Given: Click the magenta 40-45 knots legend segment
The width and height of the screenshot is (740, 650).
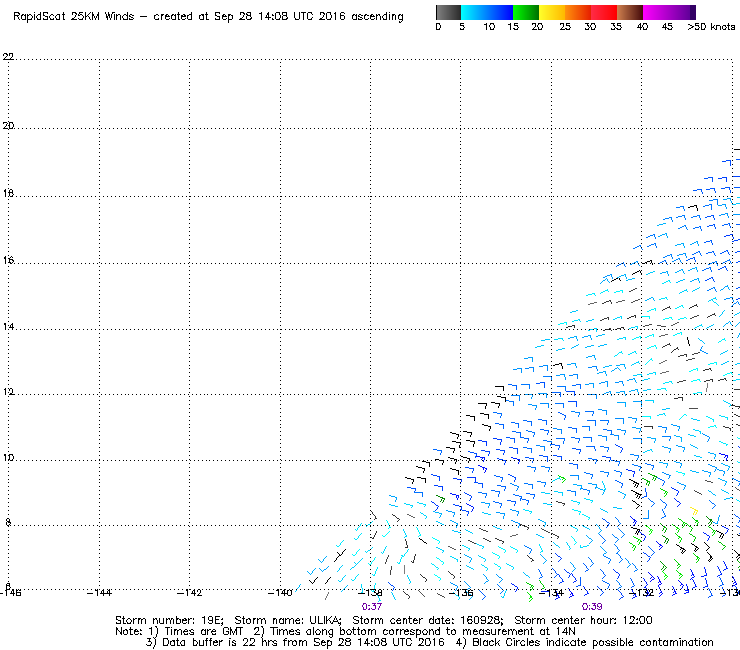Looking at the screenshot, I should tap(656, 12).
